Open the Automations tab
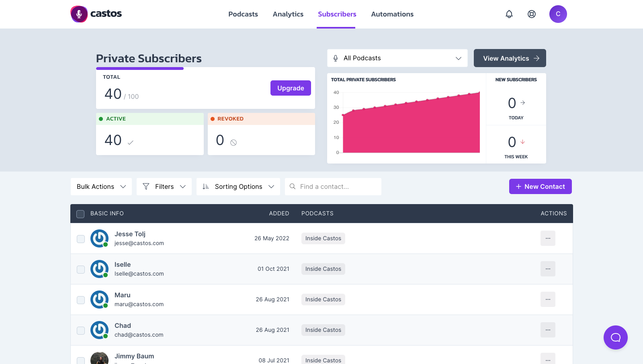 tap(392, 14)
